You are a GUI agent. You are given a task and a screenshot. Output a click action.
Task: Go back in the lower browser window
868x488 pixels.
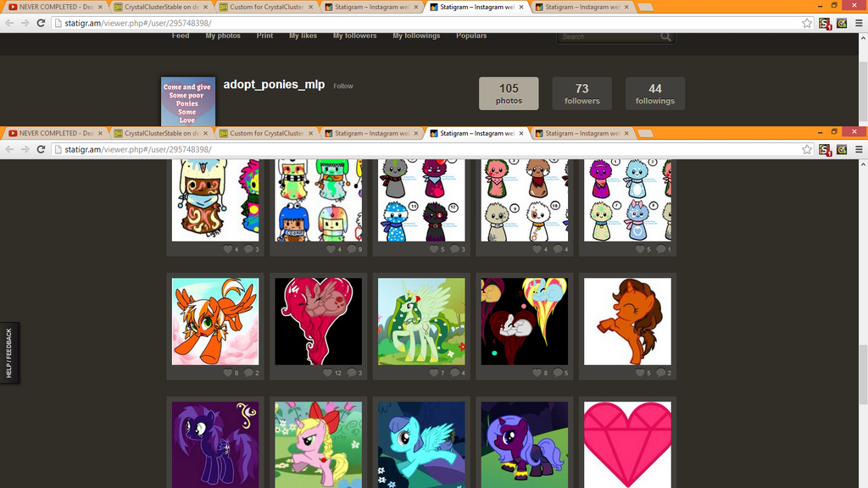tap(9, 149)
